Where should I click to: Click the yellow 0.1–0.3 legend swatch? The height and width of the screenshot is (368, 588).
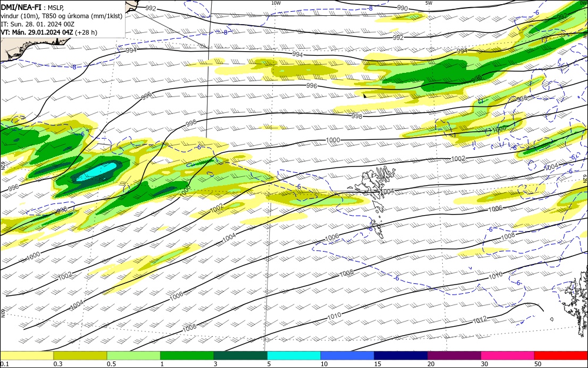pos(26,356)
